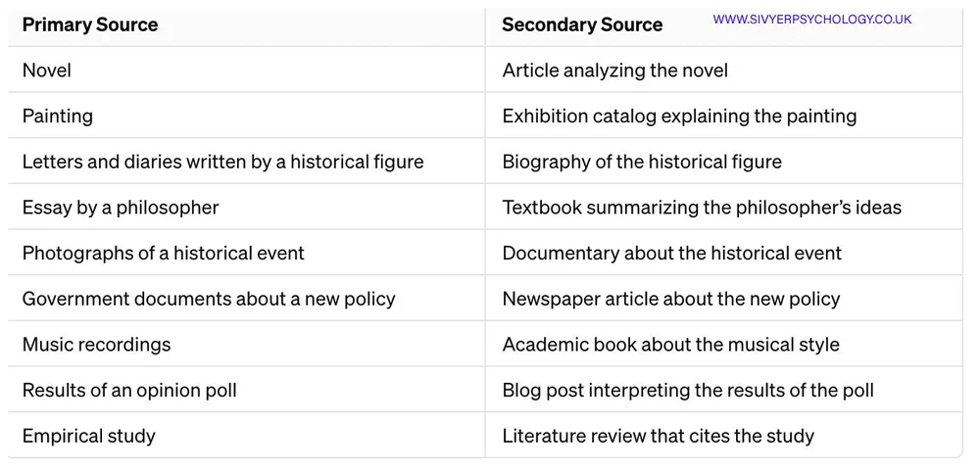The height and width of the screenshot is (468, 980).
Task: Click Government documents about a new policy
Action: 209,299
